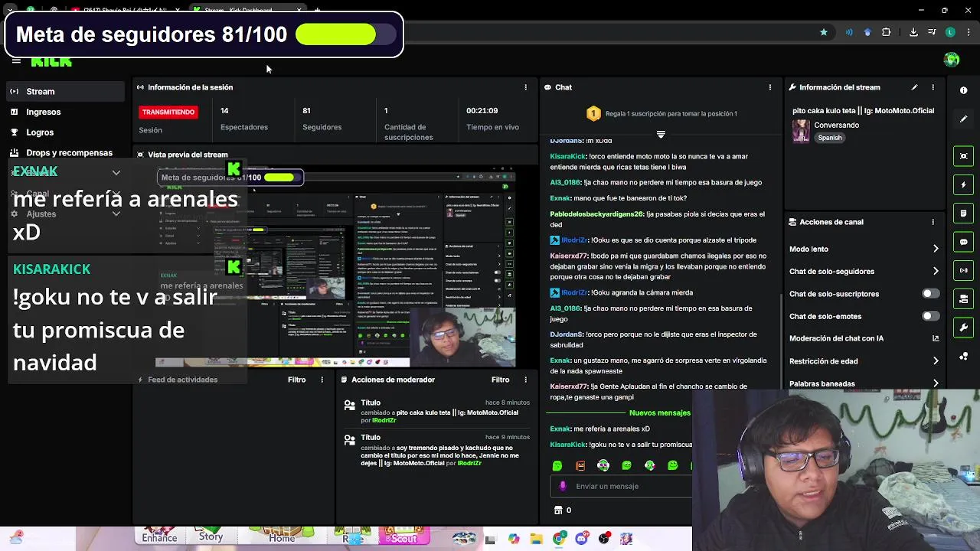This screenshot has width=980, height=551.
Task: Open Discord from the taskbar
Action: [581, 539]
